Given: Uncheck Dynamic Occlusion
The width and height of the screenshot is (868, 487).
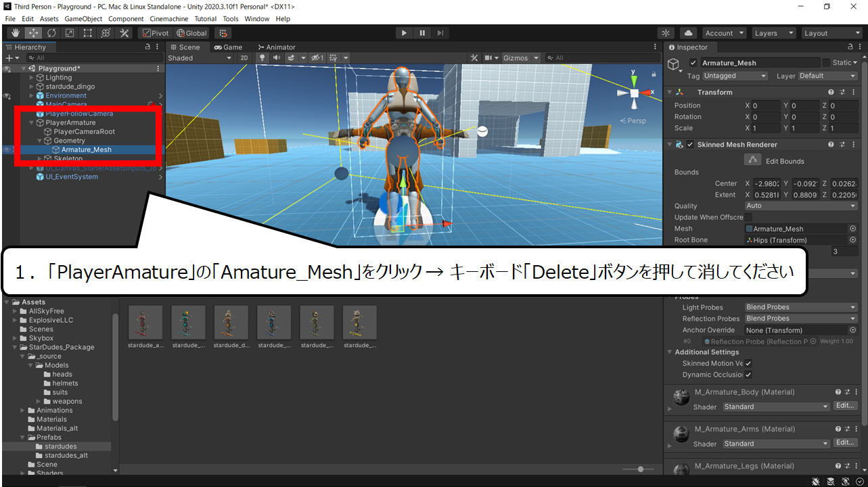Looking at the screenshot, I should (748, 375).
